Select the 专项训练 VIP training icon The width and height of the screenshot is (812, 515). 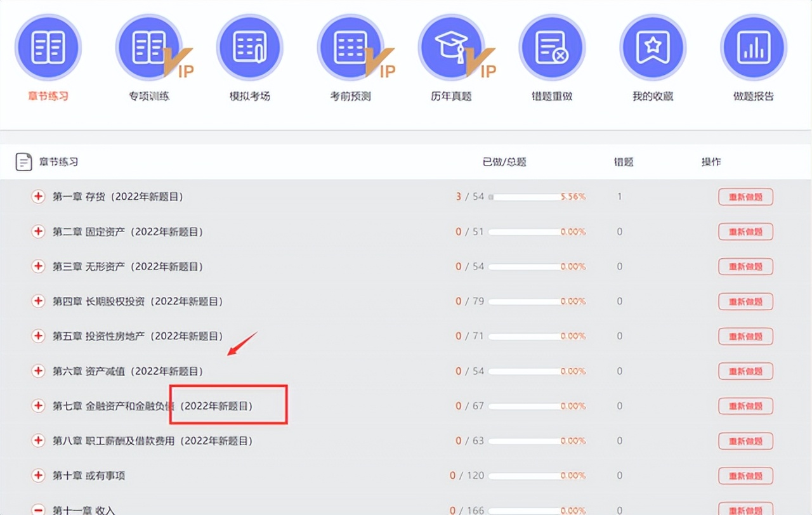tap(149, 46)
